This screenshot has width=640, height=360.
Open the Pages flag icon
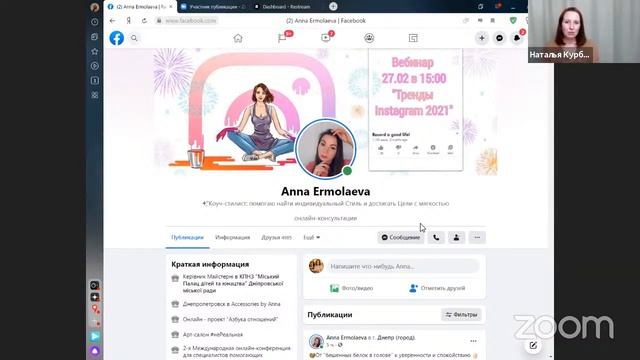pyautogui.click(x=282, y=38)
